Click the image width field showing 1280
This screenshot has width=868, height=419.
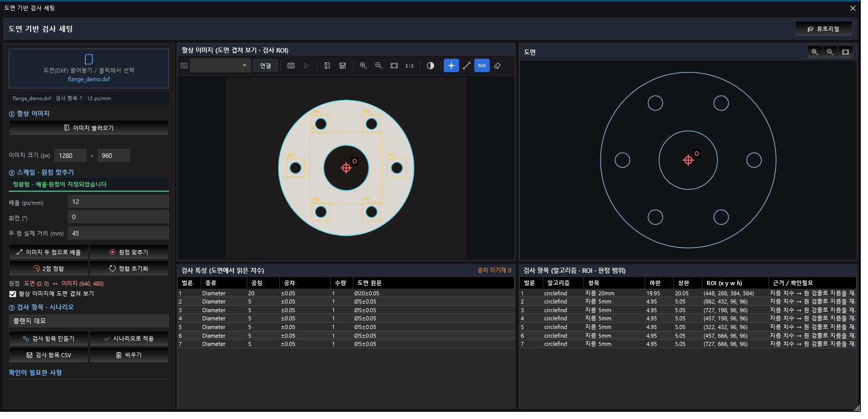[x=70, y=156]
